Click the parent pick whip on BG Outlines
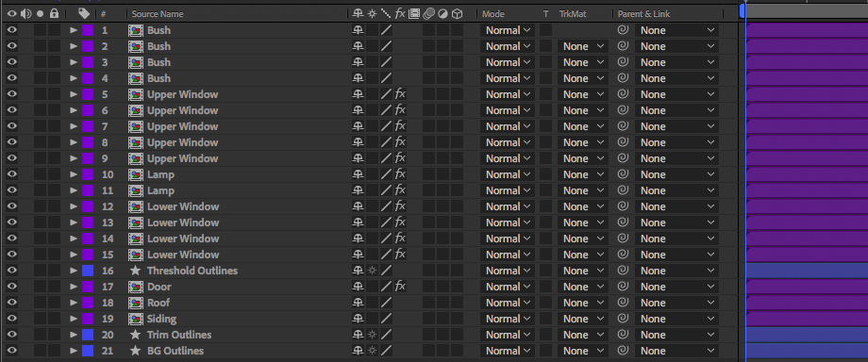The height and width of the screenshot is (362, 868). (x=623, y=351)
